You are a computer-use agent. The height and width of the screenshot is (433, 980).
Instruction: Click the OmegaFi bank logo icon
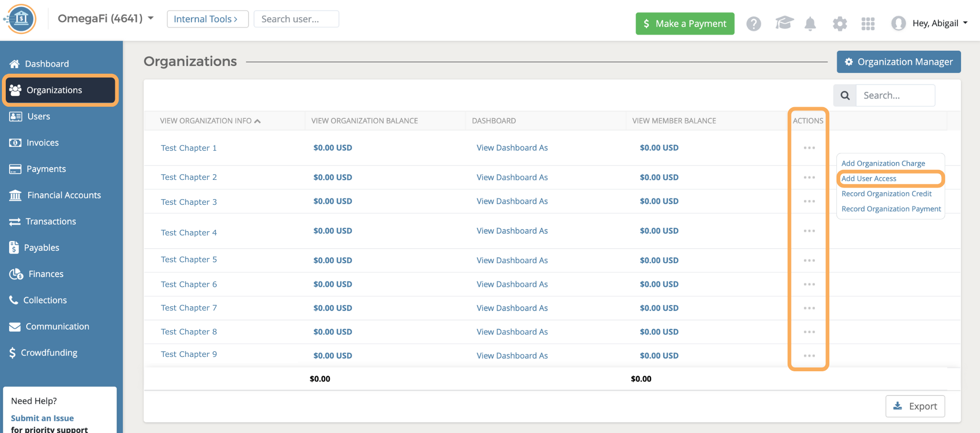pyautogui.click(x=21, y=19)
